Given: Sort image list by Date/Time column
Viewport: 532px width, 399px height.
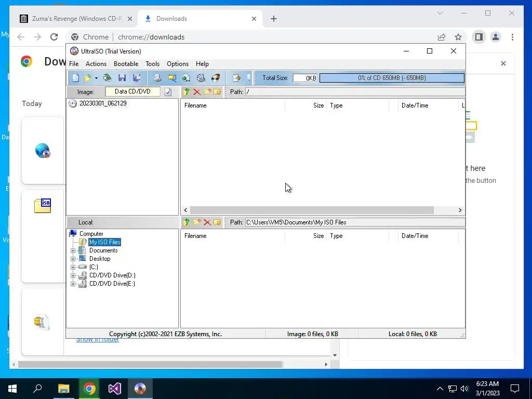Looking at the screenshot, I should coord(428,105).
